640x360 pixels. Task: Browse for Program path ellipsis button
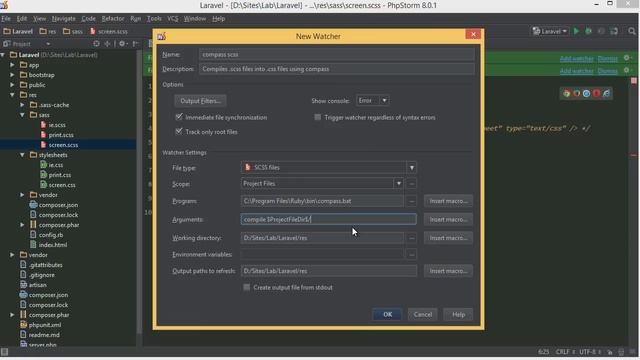click(x=411, y=201)
